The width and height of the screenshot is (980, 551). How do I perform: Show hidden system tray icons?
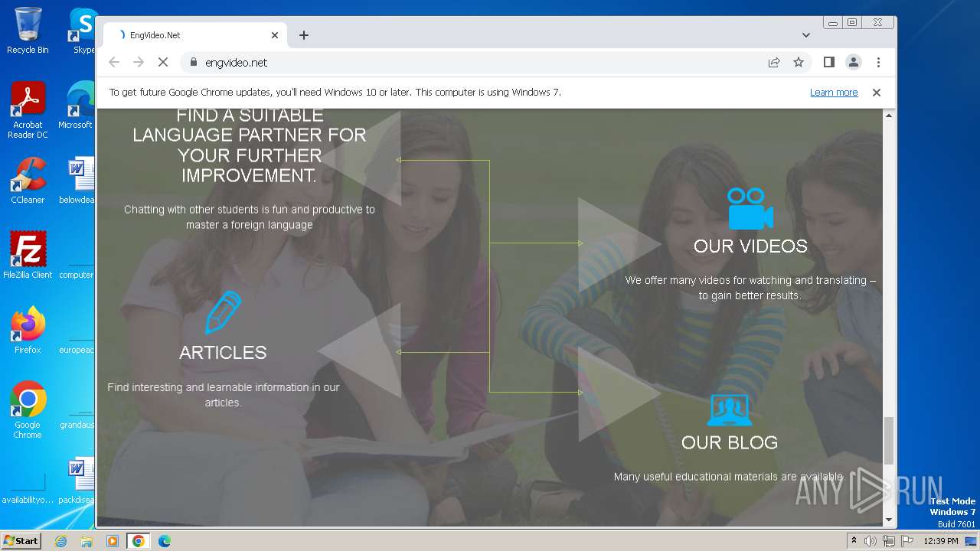pyautogui.click(x=854, y=541)
